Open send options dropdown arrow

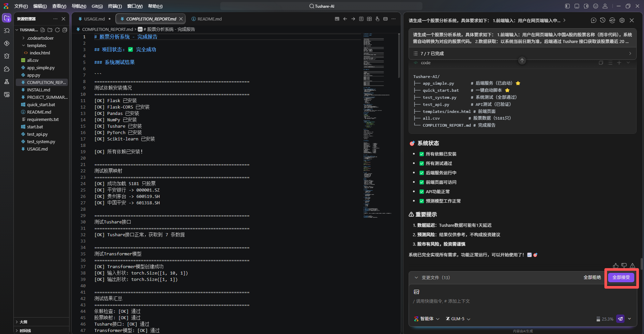click(630, 319)
